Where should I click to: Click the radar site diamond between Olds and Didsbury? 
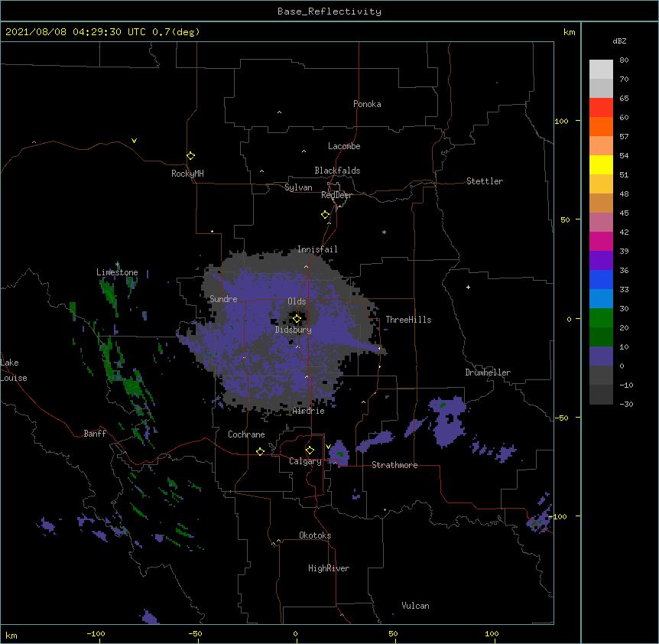[297, 319]
